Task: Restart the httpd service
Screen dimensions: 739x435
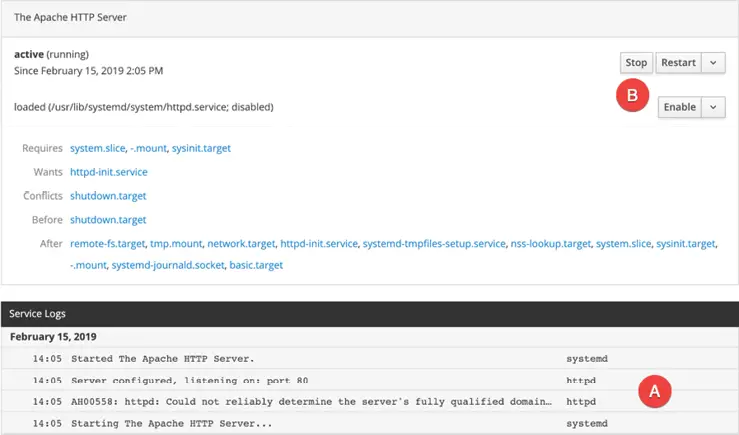Action: point(677,62)
